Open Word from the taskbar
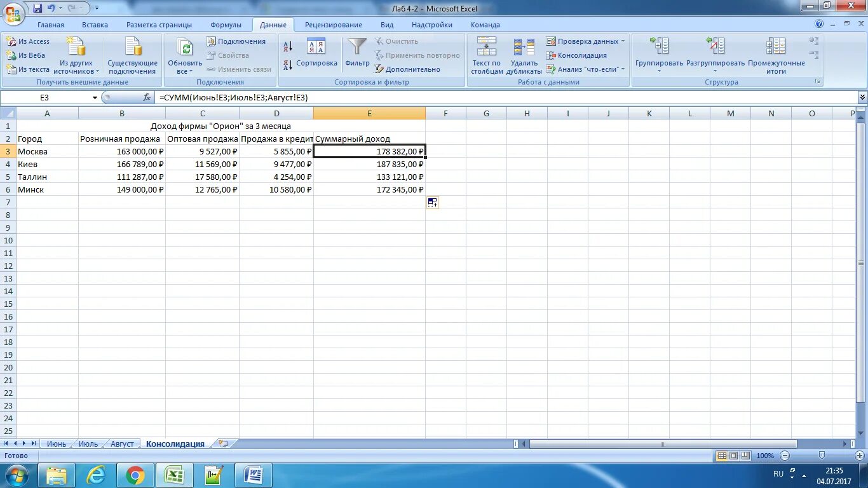Viewport: 868px width, 488px height. (x=253, y=475)
